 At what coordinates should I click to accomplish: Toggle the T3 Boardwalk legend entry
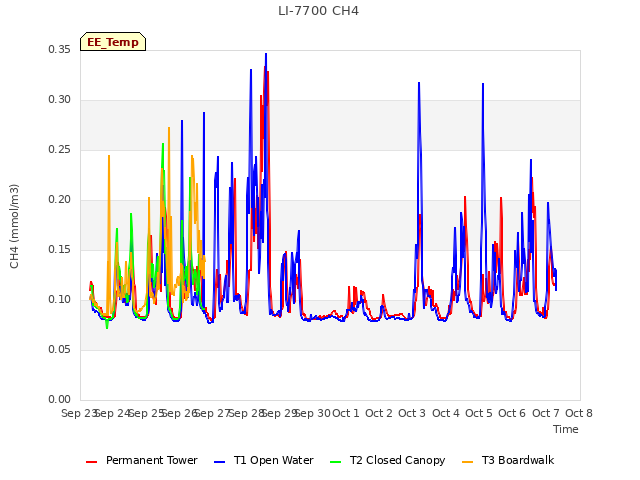point(508,460)
